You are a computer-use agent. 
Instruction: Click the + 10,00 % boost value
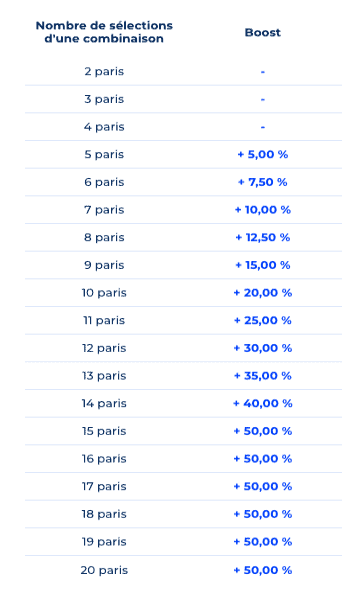pos(262,210)
